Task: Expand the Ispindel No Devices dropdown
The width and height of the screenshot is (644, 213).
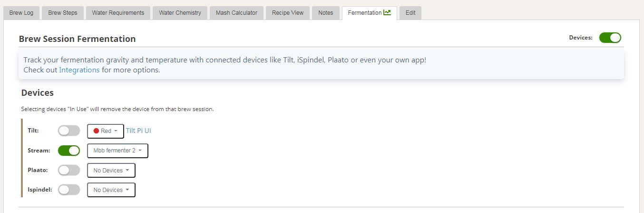Action: click(x=111, y=190)
